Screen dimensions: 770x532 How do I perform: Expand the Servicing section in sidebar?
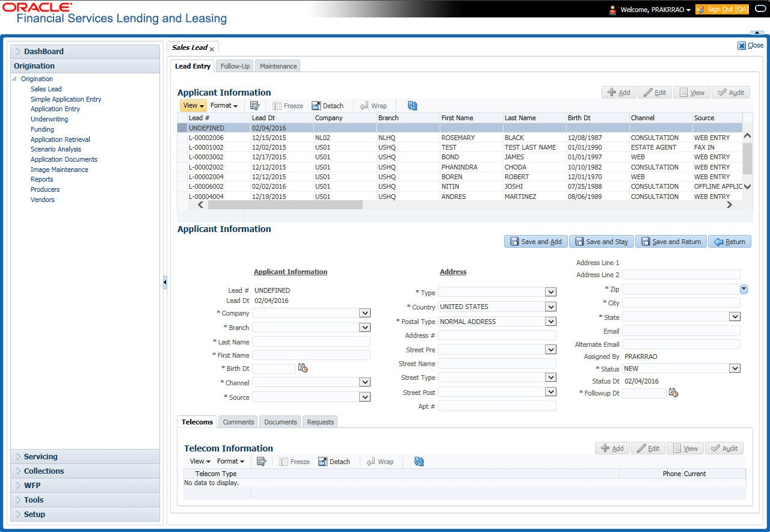[41, 457]
